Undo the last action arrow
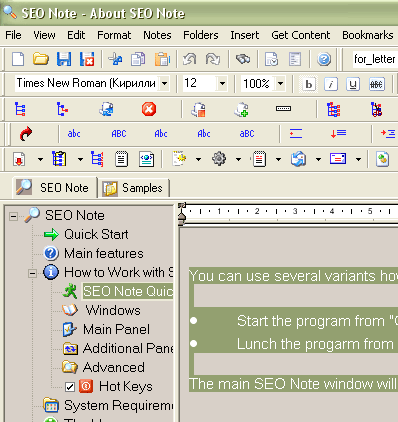The height and width of the screenshot is (422, 398). coord(190,60)
